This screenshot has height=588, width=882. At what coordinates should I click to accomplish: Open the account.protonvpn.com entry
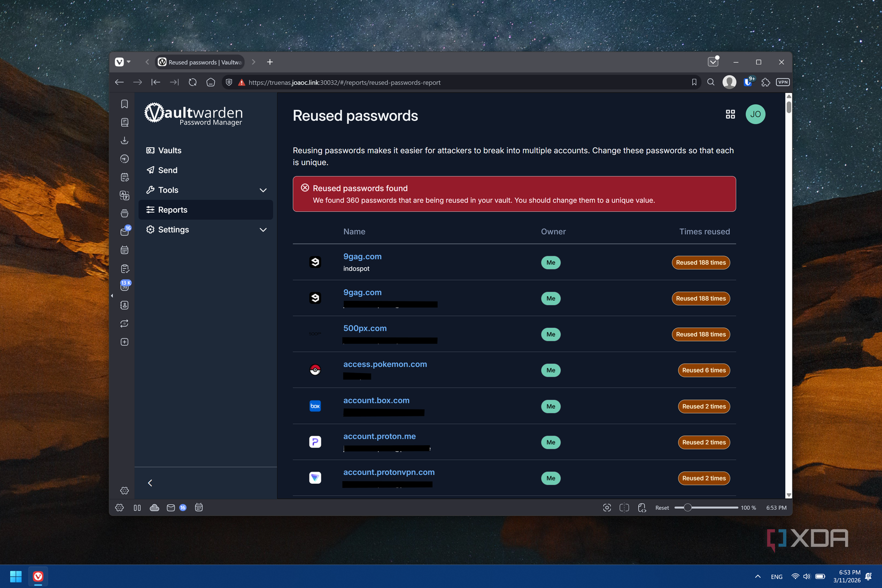[x=389, y=473]
